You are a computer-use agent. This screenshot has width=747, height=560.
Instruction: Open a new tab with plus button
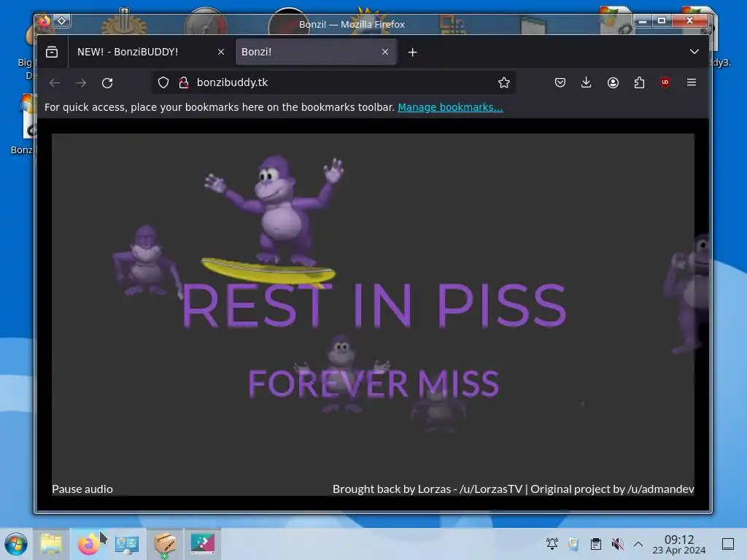(413, 52)
